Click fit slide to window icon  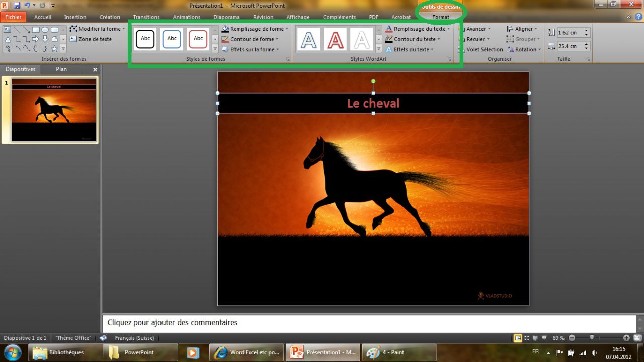click(x=637, y=338)
